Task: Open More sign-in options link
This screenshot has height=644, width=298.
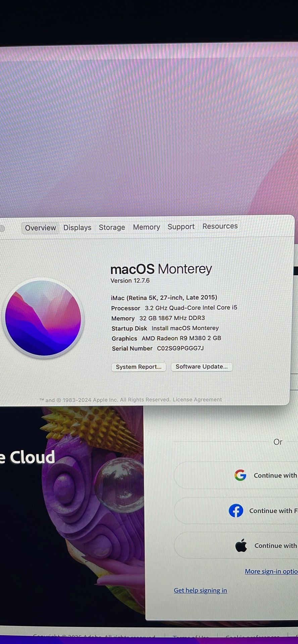Action: point(271,571)
